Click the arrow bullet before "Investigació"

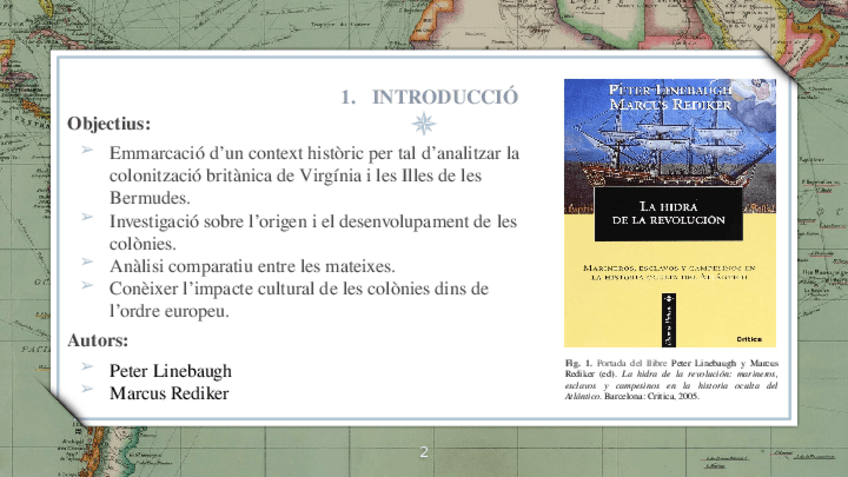coord(87,217)
